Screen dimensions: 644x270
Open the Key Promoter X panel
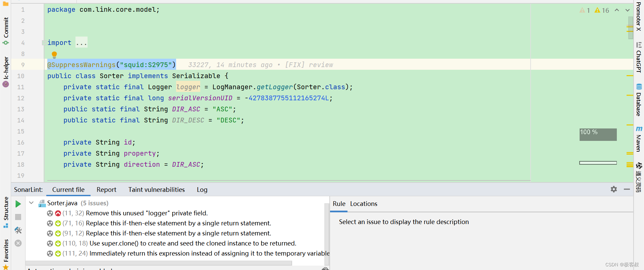(639, 16)
